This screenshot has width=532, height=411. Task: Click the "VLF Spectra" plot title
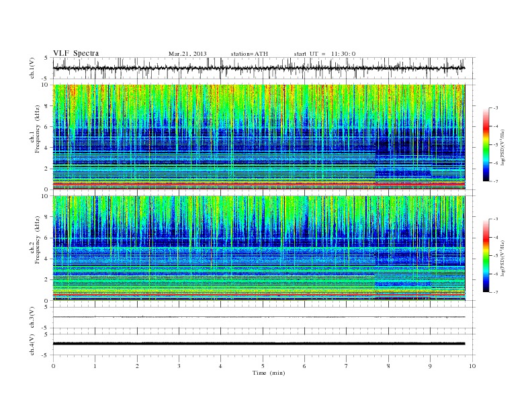[x=76, y=53]
